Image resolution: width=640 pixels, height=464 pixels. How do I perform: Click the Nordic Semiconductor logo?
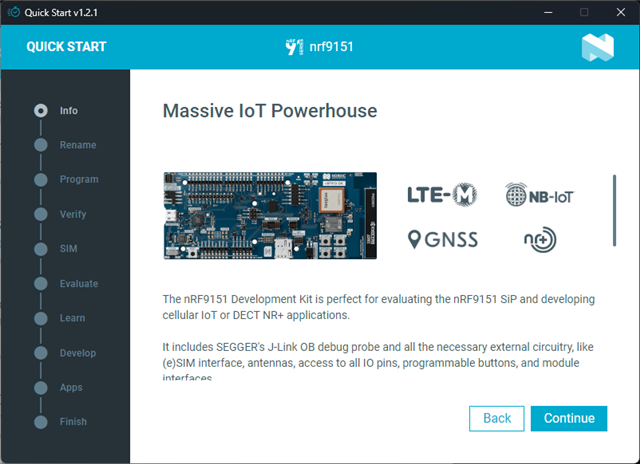coord(598,47)
